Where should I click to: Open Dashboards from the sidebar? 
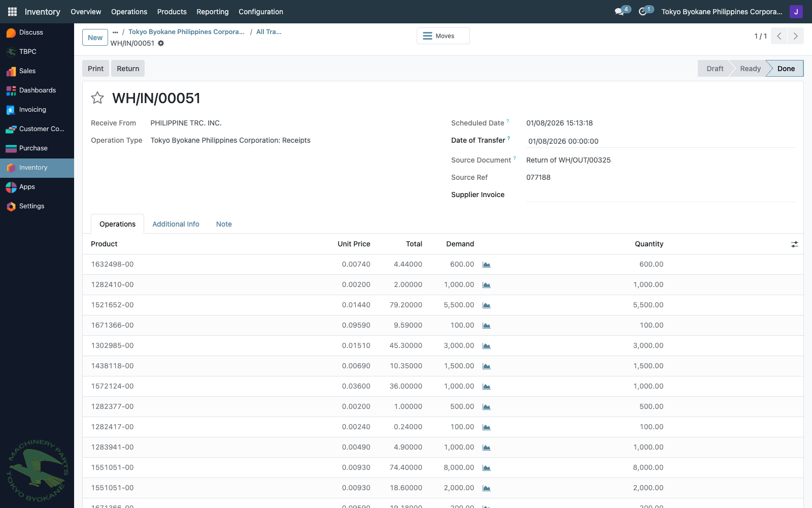37,90
